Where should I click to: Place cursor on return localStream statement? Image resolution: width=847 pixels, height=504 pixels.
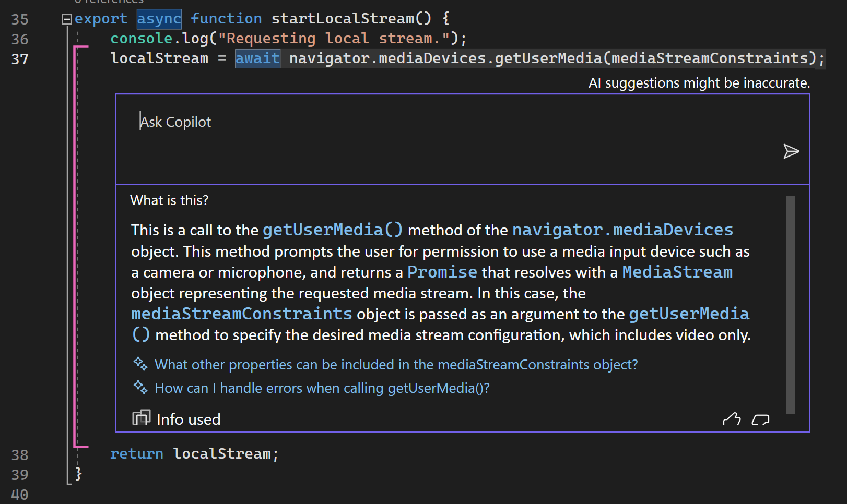tap(194, 454)
